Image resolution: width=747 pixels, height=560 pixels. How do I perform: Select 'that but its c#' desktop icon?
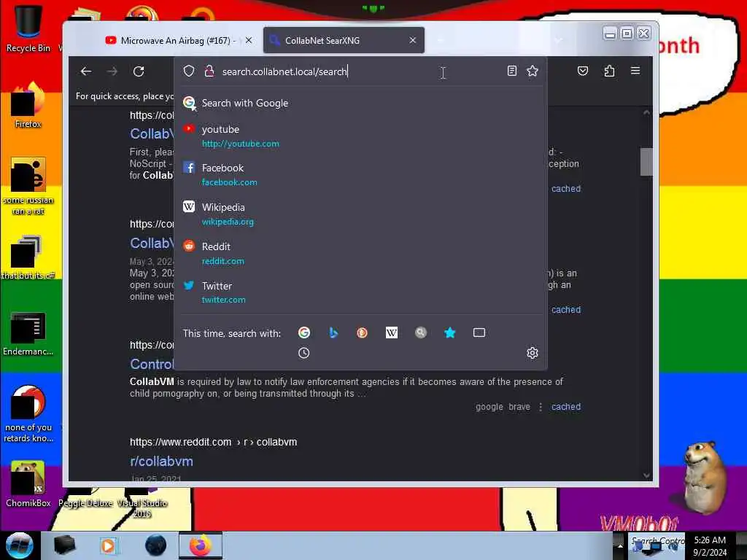click(x=28, y=257)
